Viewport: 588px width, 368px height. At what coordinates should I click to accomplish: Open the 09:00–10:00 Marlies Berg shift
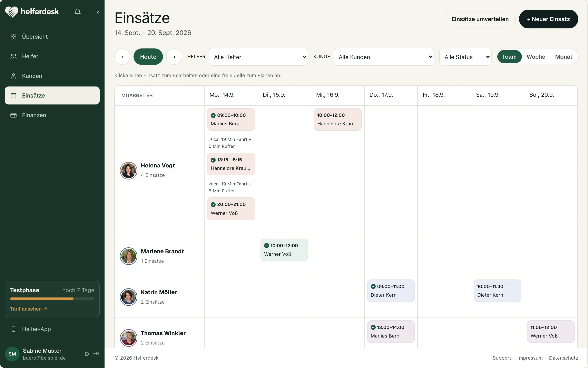point(231,119)
